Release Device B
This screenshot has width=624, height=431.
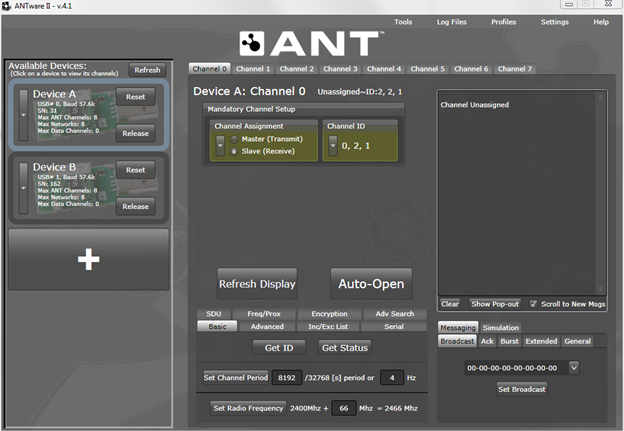pyautogui.click(x=136, y=207)
